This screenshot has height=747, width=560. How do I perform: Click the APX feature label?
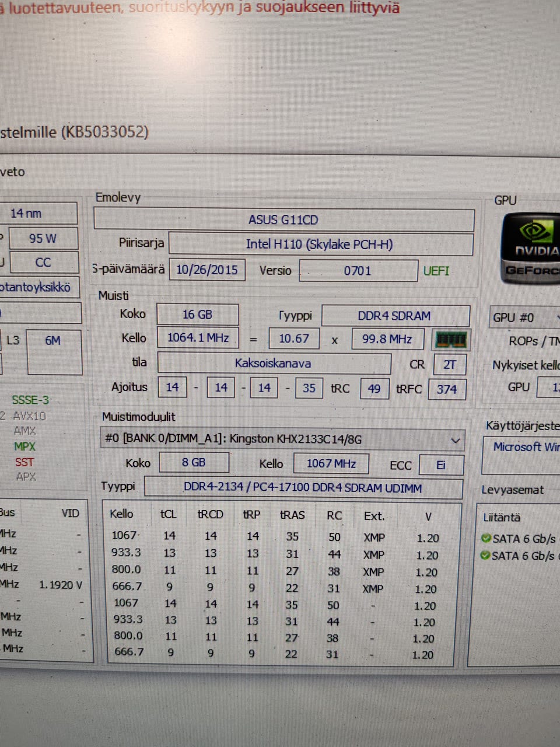(26, 477)
